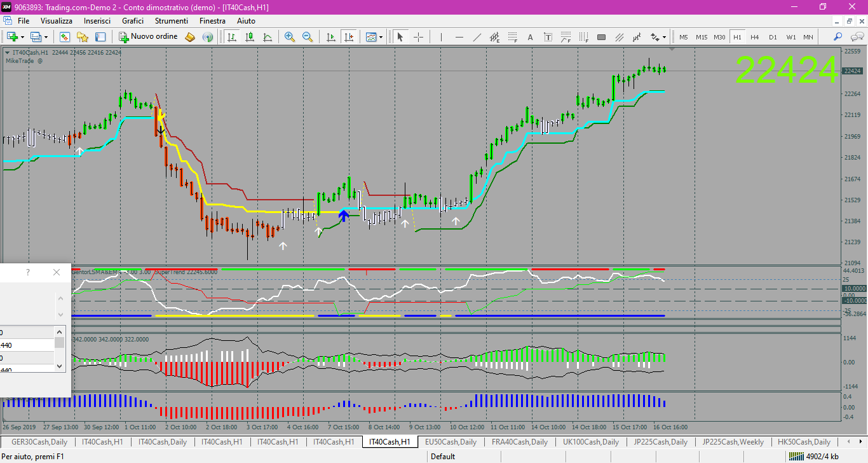Viewport: 868px width, 463px height.
Task: Draw Fibonacci time zones
Action: [x=583, y=37]
